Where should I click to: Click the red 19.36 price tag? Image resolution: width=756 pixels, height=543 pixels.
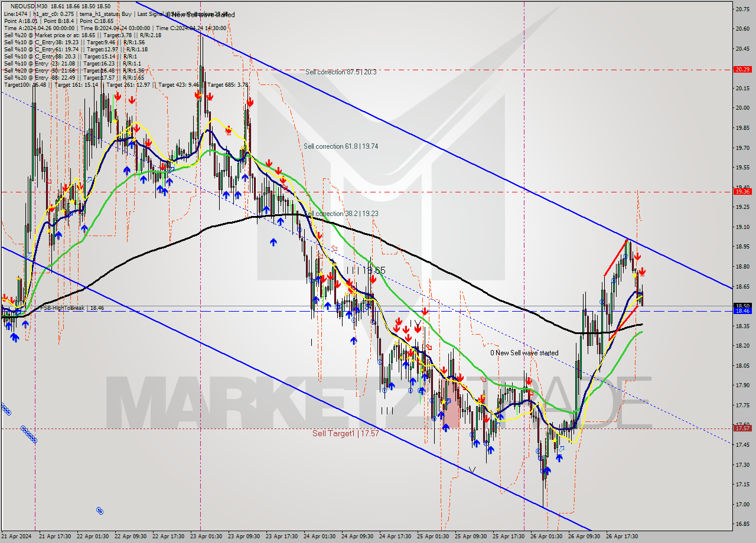742,191
